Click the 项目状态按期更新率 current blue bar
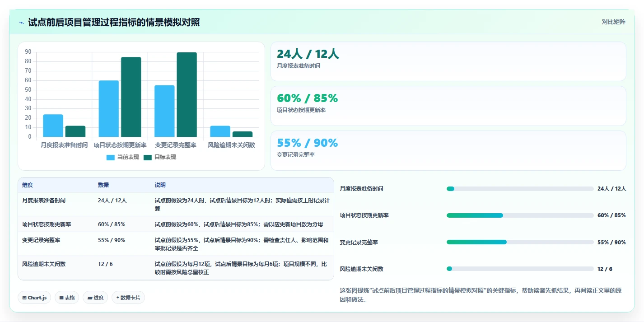This screenshot has width=644, height=322. (x=109, y=108)
